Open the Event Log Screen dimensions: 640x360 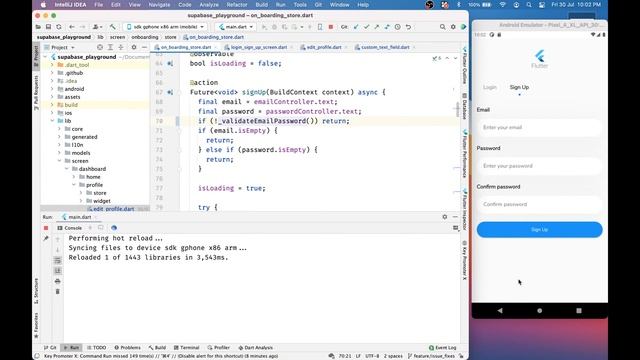click(442, 348)
